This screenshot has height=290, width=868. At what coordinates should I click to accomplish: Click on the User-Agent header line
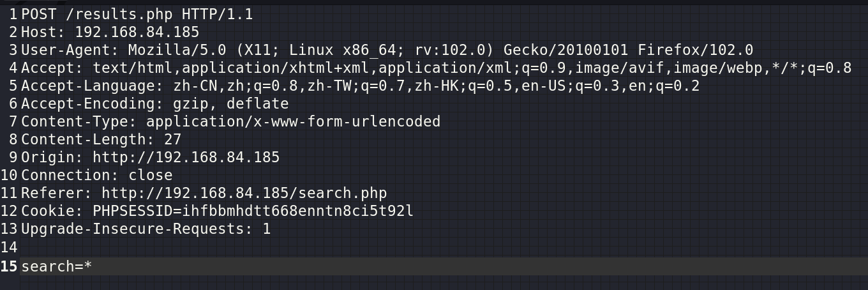[387, 50]
